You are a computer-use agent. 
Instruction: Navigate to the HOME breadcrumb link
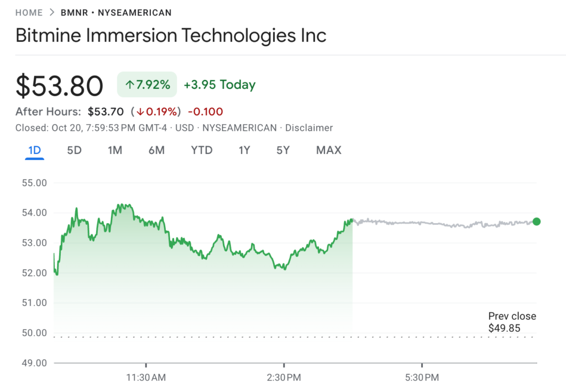[29, 12]
